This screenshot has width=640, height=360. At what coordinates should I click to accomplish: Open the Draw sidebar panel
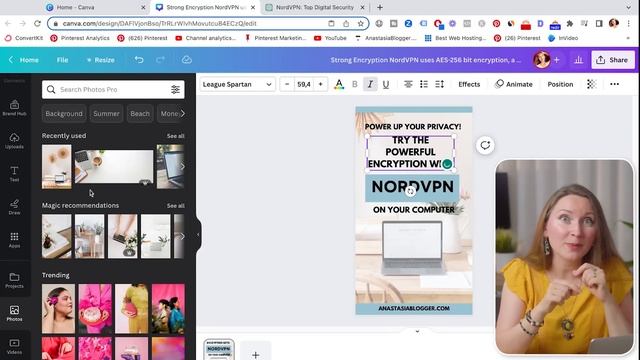tap(14, 207)
